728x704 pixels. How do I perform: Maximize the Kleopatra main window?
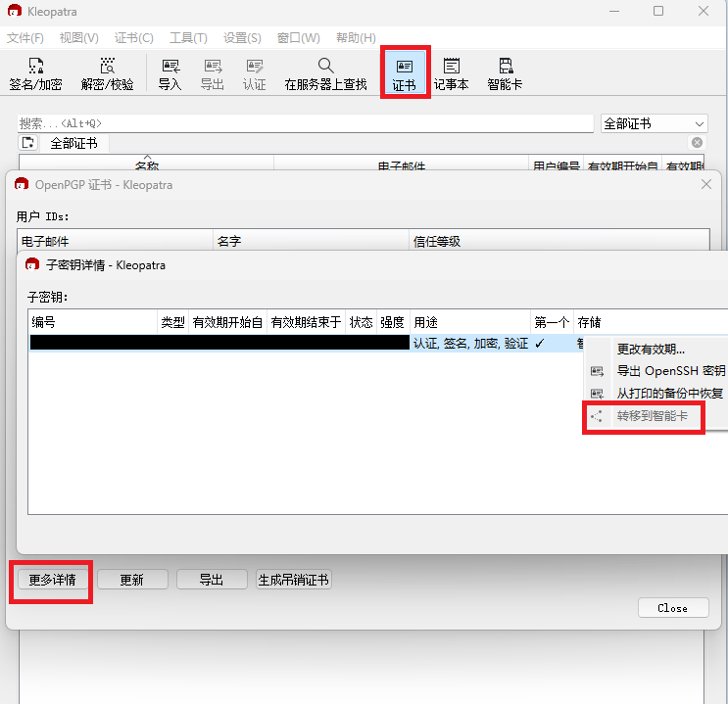[658, 11]
